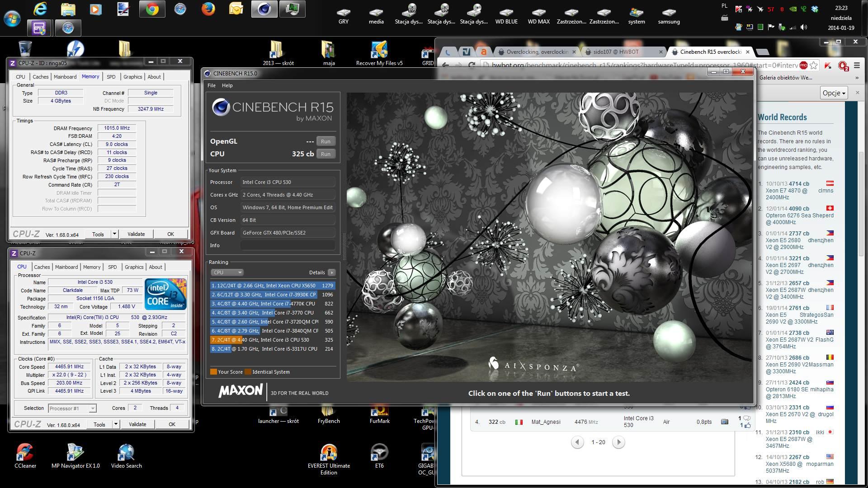This screenshot has width=868, height=488.
Task: Open the WD BLUE drive shortcut
Action: click(506, 16)
